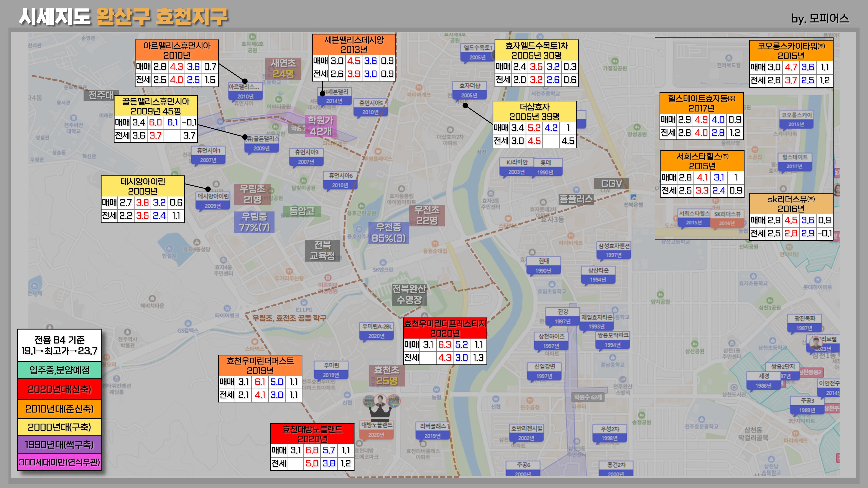Select the 리버클래스 2019년 map pin

(433, 431)
